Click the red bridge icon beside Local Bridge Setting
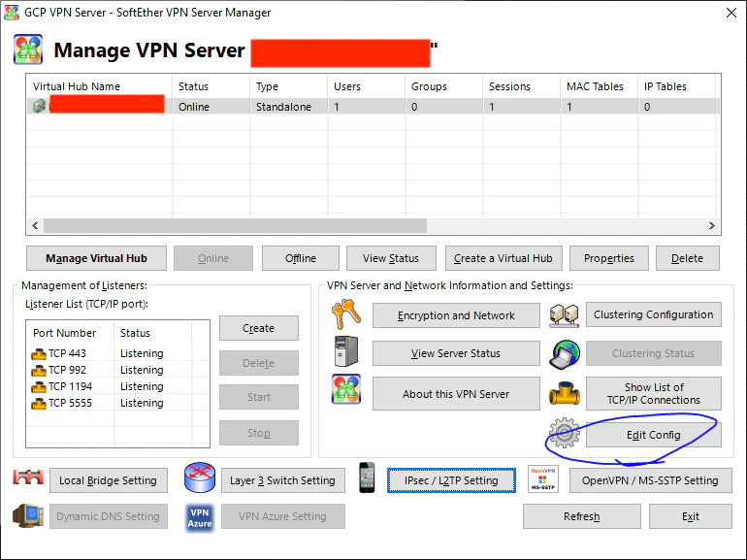 28,478
